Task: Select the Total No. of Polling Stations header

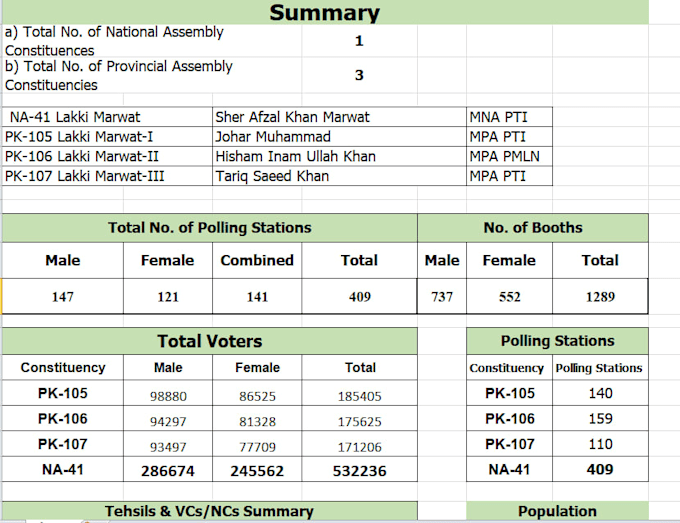Action: click(209, 228)
